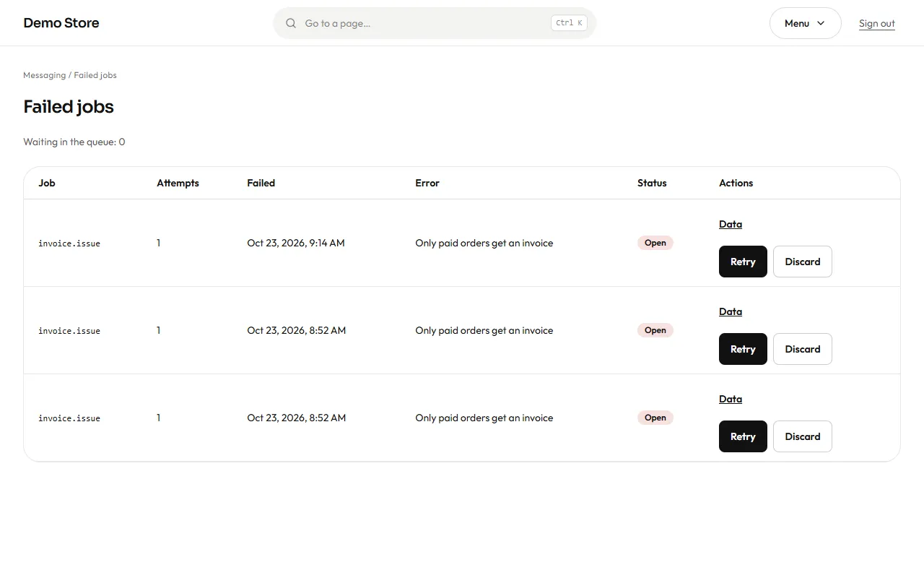Click the 'Oct 23, 2026, 9:14 AM' timestamp
Screen dimensions: 924x578
point(296,243)
